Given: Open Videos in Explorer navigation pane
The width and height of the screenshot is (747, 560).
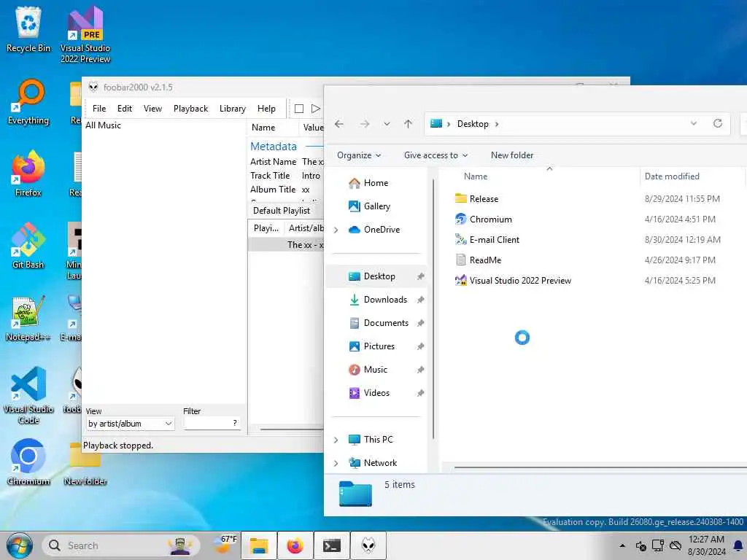Looking at the screenshot, I should [379, 393].
